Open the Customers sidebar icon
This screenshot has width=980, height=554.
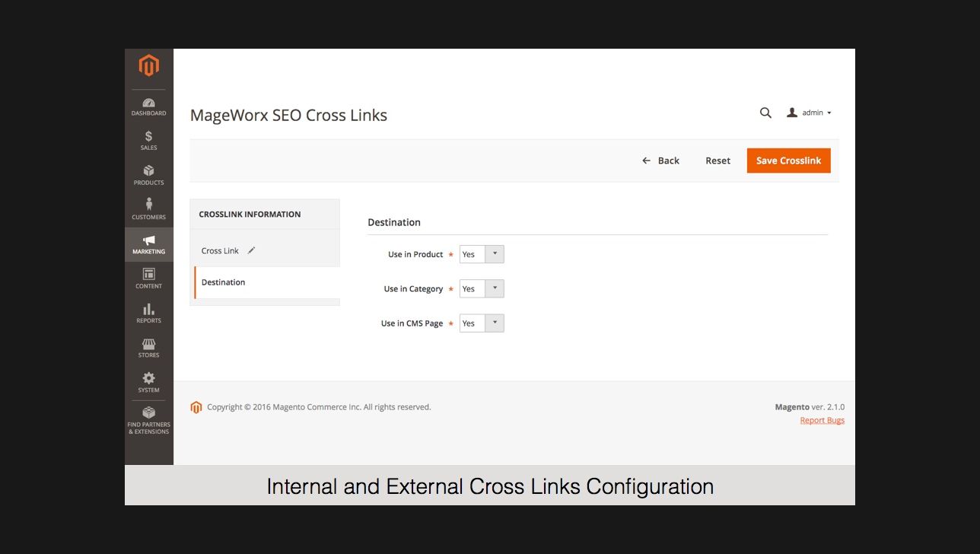148,209
